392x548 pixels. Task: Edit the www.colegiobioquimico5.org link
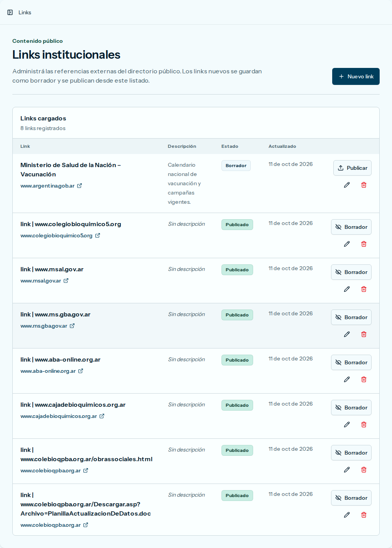click(x=347, y=244)
